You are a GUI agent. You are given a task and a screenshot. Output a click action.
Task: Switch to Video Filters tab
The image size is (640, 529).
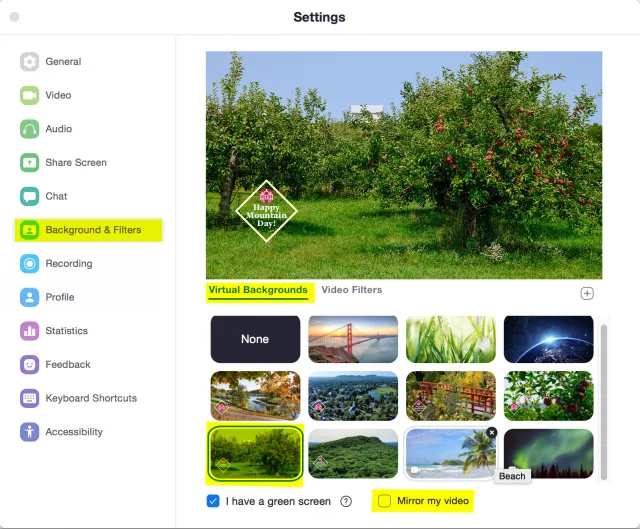pyautogui.click(x=351, y=290)
